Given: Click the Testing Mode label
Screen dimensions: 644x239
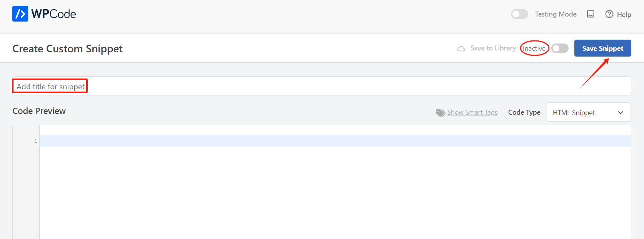Looking at the screenshot, I should [556, 14].
